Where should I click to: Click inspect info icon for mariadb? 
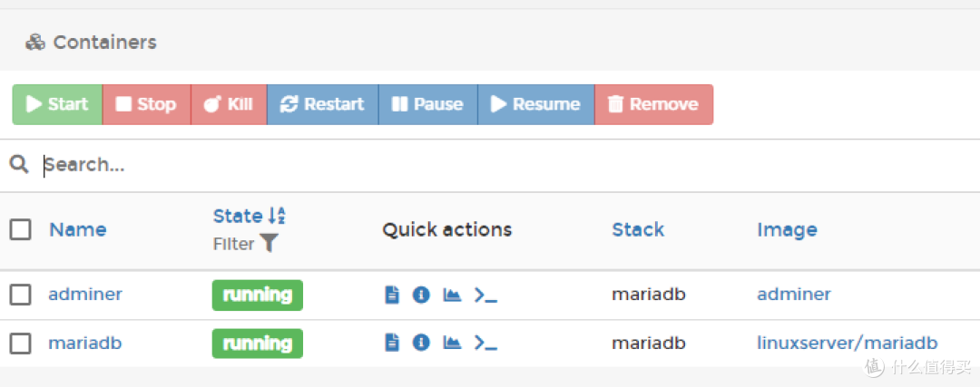pos(421,343)
